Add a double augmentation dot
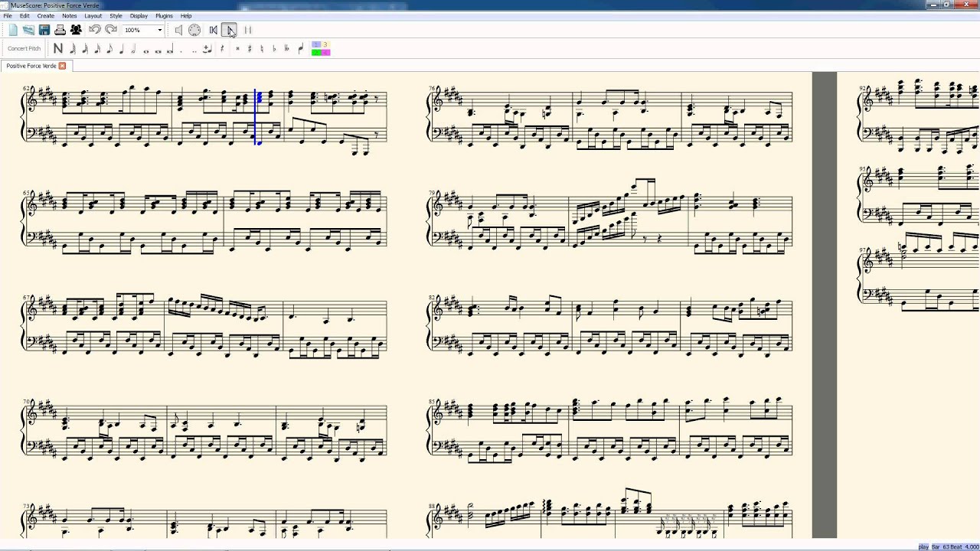This screenshot has width=980, height=551. (x=194, y=51)
